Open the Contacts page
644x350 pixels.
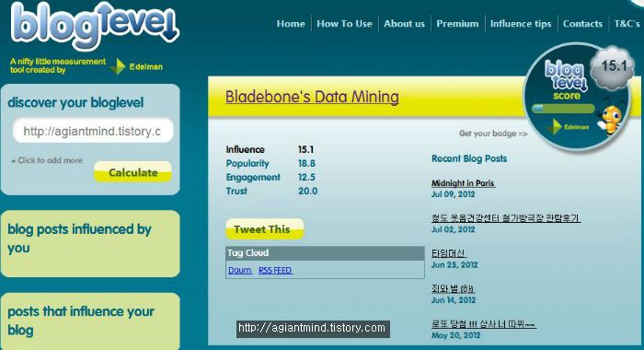582,24
